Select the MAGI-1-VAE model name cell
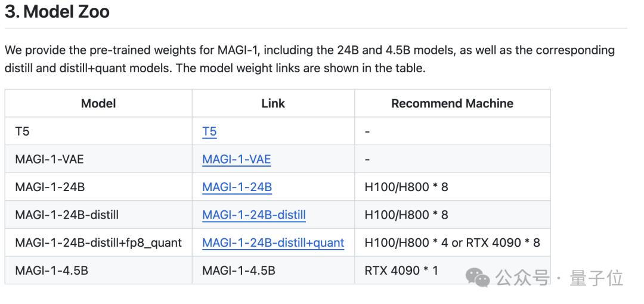 (98, 159)
